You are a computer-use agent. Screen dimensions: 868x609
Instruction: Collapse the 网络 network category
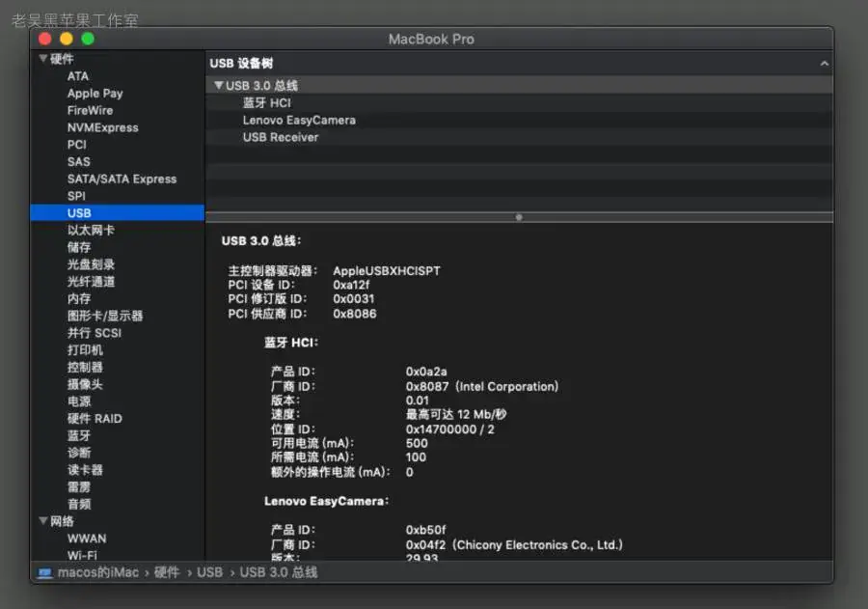(43, 521)
